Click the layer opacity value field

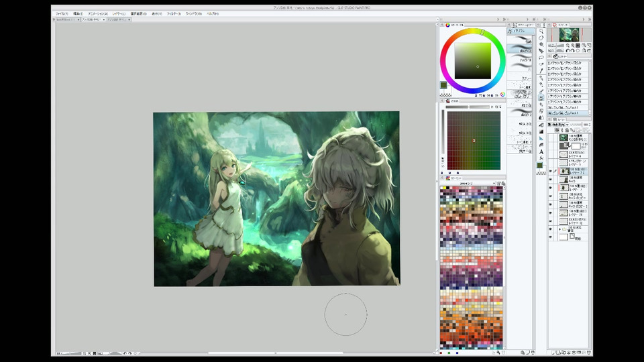pos(586,125)
